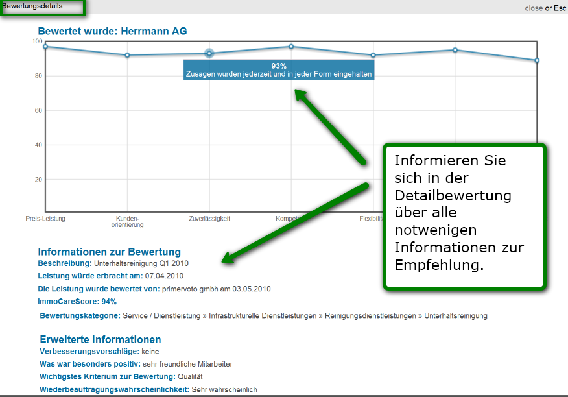This screenshot has height=397, width=568.
Task: Click the highlighted Zuverlässigkeit data point
Action: (x=209, y=54)
